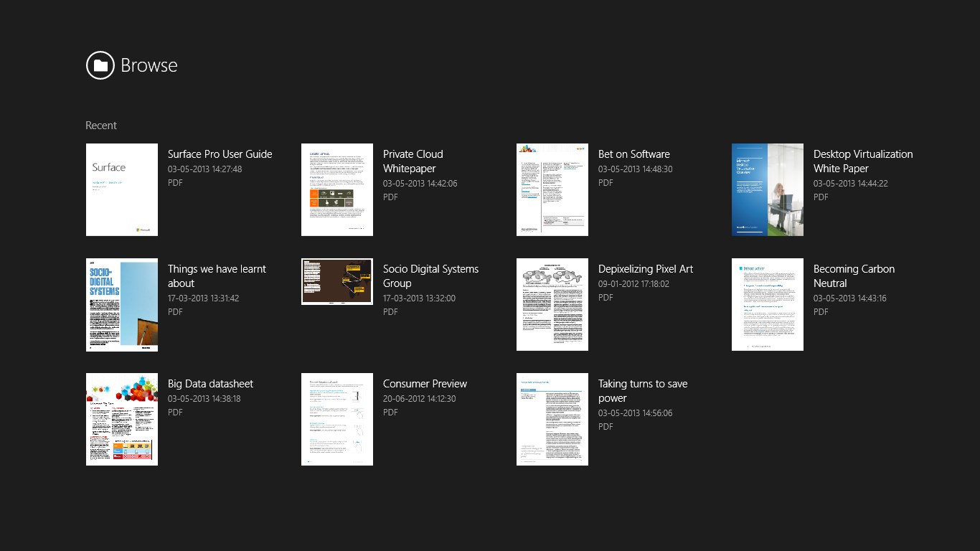
Task: Open the Taking turns to save power thumbnail
Action: 552,419
